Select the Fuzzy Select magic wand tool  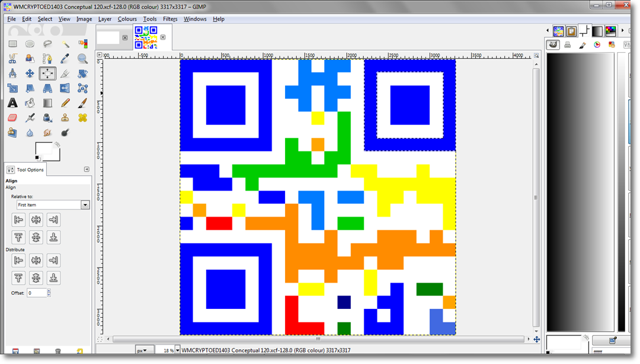[x=65, y=44]
